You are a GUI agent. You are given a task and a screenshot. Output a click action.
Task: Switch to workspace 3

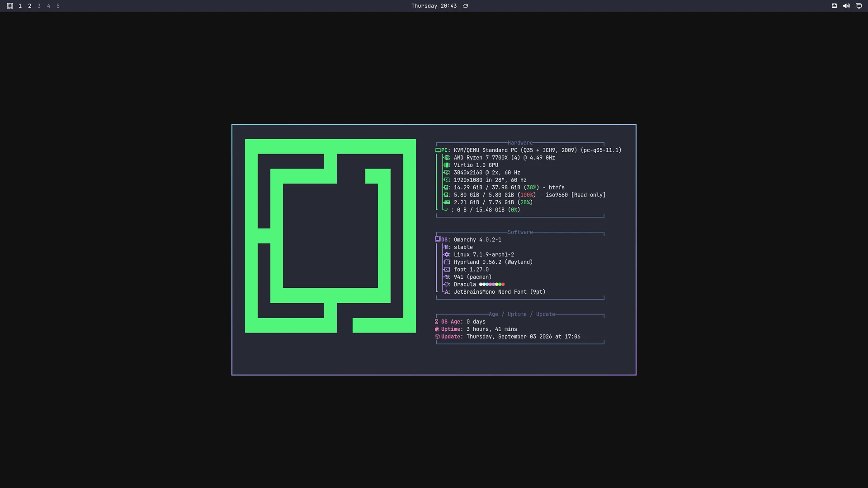39,6
